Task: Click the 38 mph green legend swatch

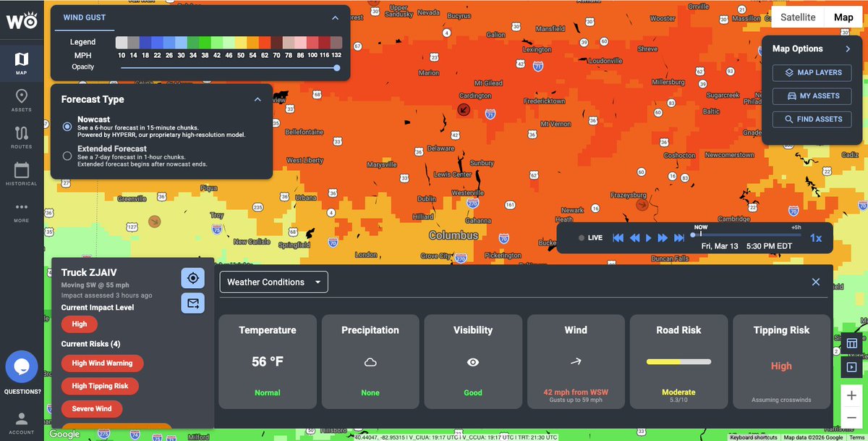Action: 206,42
